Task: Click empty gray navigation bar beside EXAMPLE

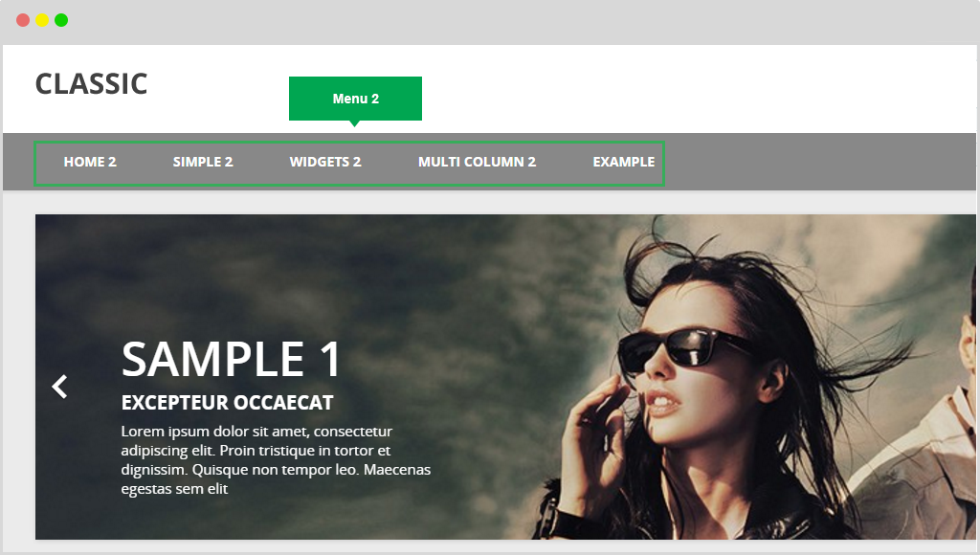Action: coord(819,162)
